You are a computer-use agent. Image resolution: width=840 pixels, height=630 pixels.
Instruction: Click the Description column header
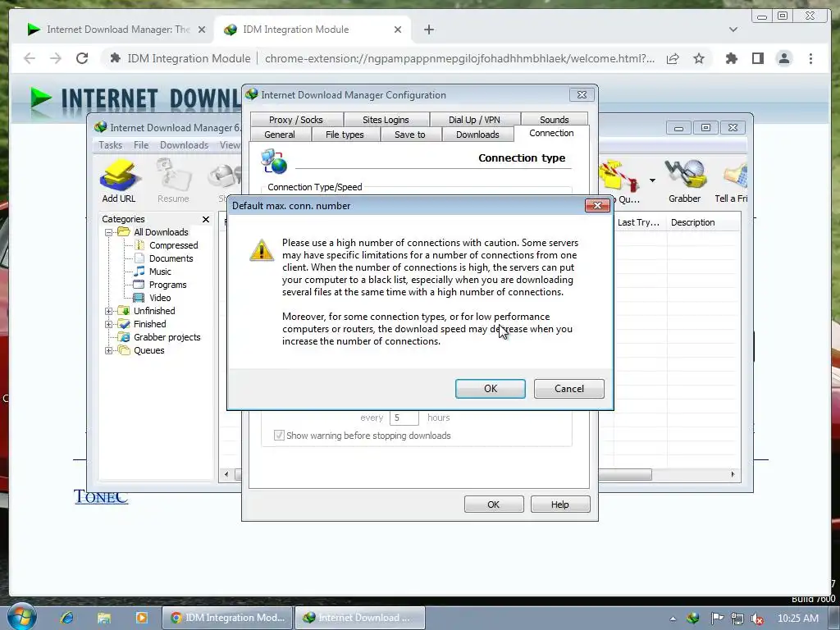[703, 222]
